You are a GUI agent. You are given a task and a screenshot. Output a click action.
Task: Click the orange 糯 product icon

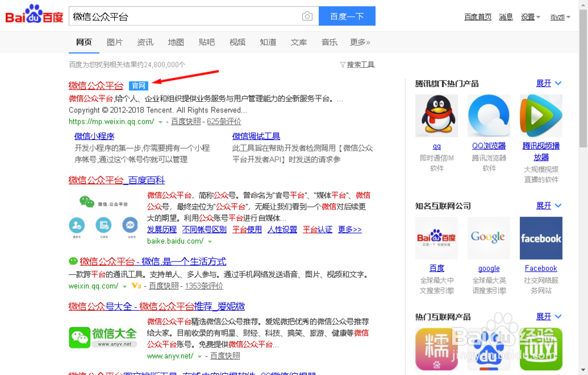pos(436,349)
